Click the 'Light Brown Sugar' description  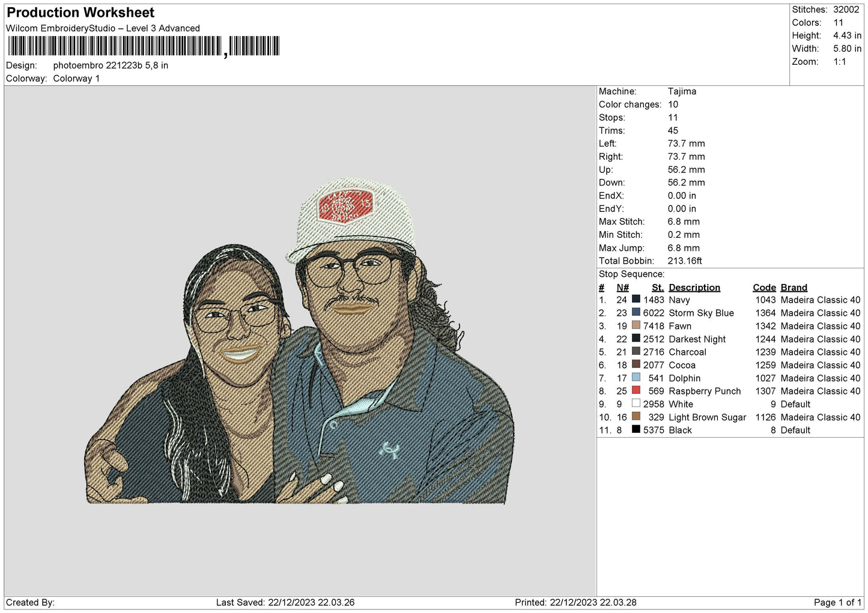(x=707, y=417)
